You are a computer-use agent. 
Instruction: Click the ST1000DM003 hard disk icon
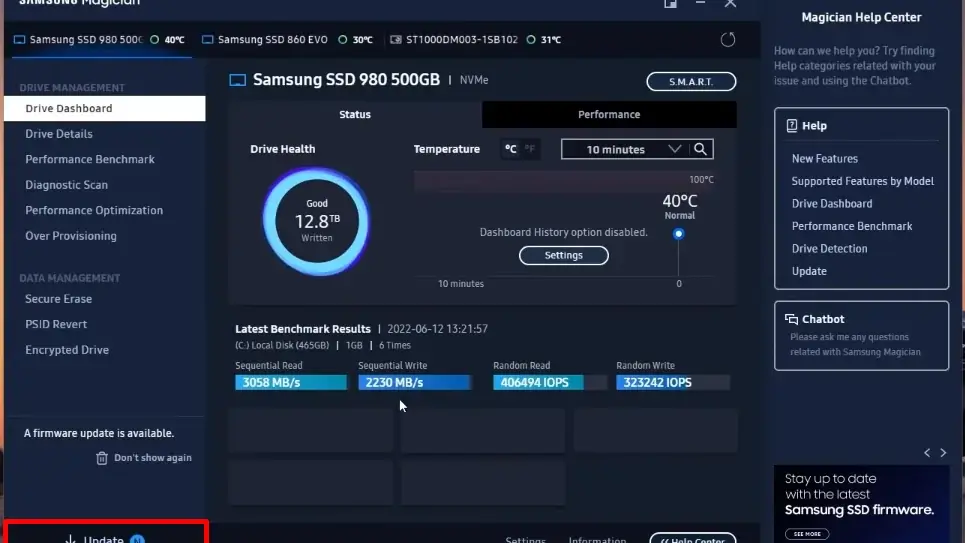tap(396, 39)
